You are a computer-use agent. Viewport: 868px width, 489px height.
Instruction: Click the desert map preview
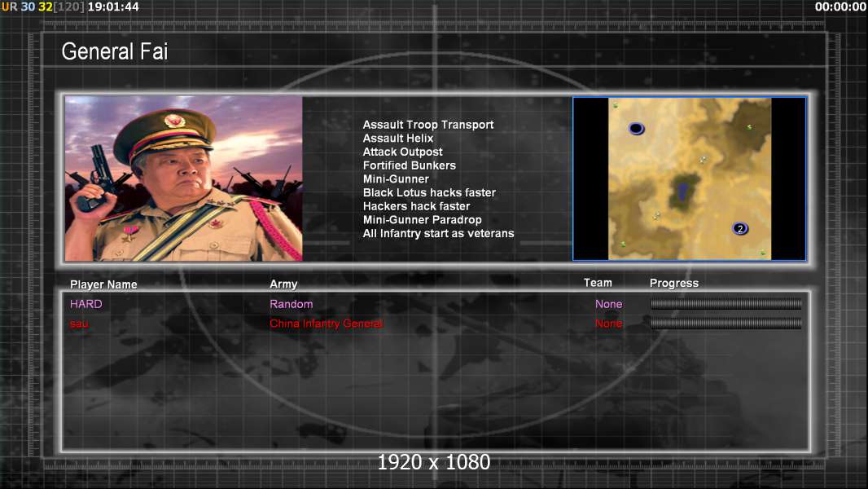pos(689,178)
